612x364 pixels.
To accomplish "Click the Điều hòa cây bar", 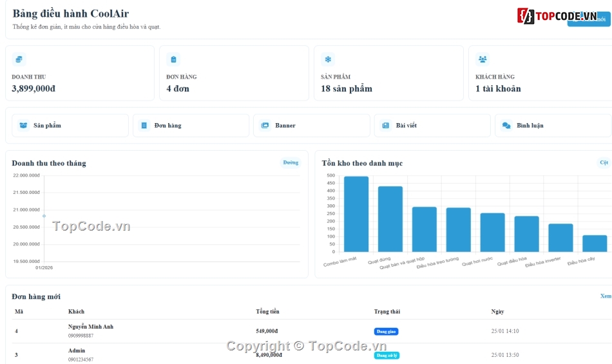I will pos(595,244).
